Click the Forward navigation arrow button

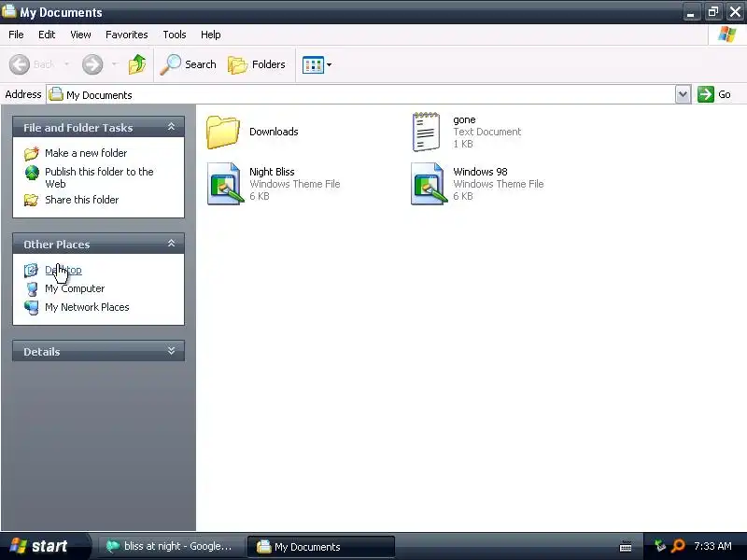tap(92, 64)
